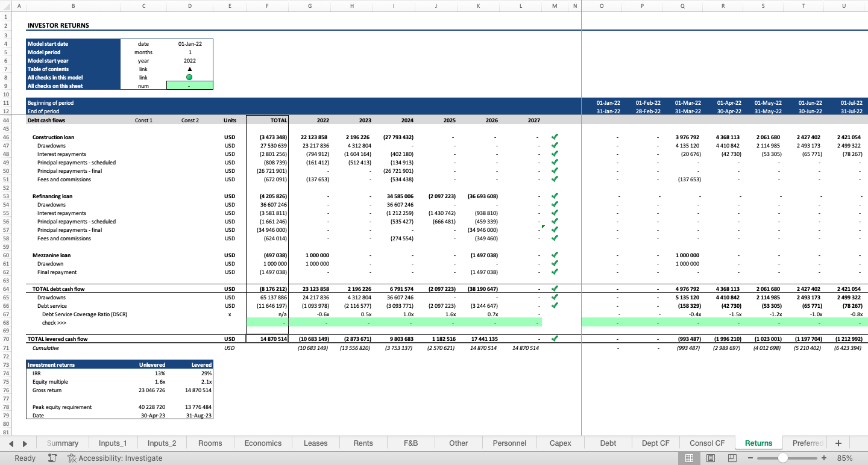Zoom in with the plus icon
The image size is (868, 465).
pyautogui.click(x=824, y=458)
